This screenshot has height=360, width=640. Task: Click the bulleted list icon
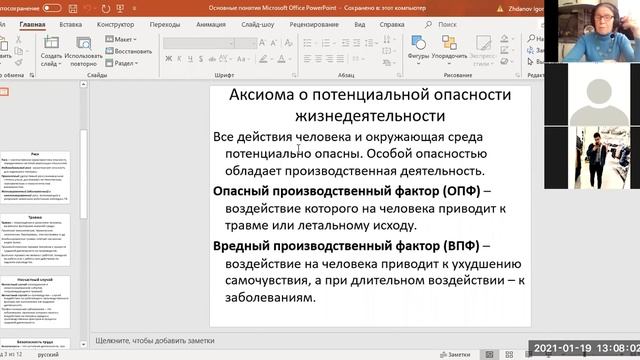[x=307, y=43]
